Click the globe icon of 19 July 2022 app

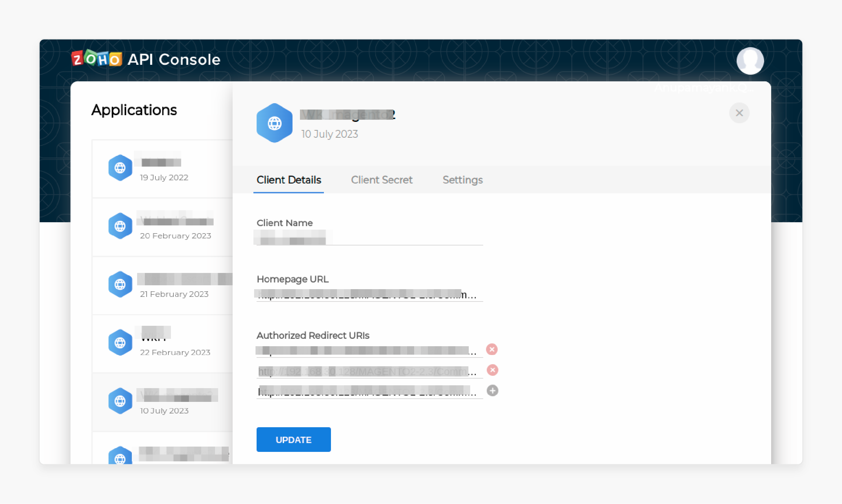point(120,168)
